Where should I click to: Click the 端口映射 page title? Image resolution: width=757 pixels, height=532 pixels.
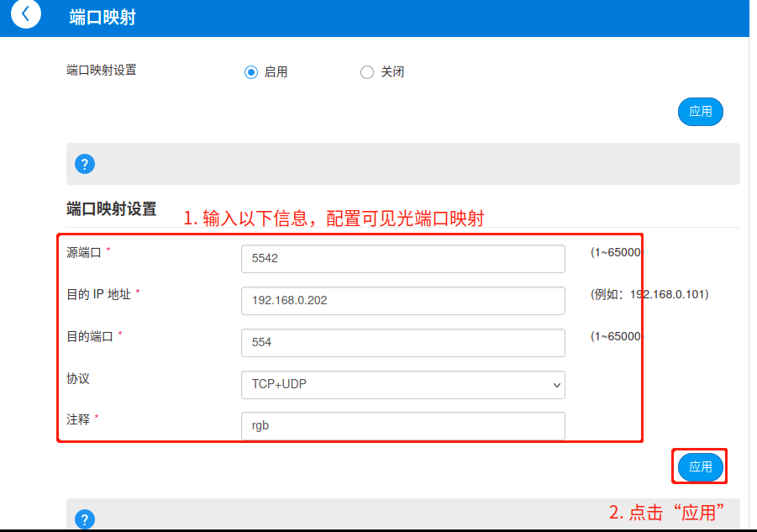103,18
